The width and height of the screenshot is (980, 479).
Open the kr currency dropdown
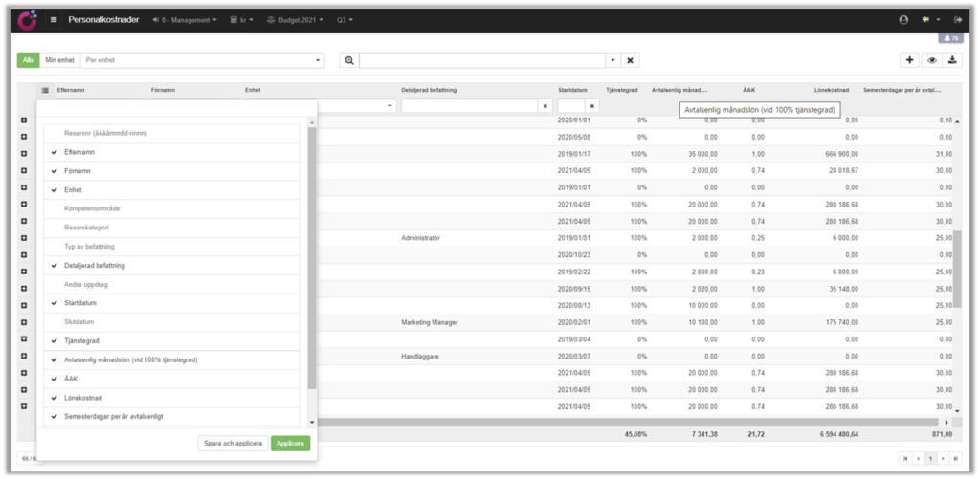tap(241, 20)
